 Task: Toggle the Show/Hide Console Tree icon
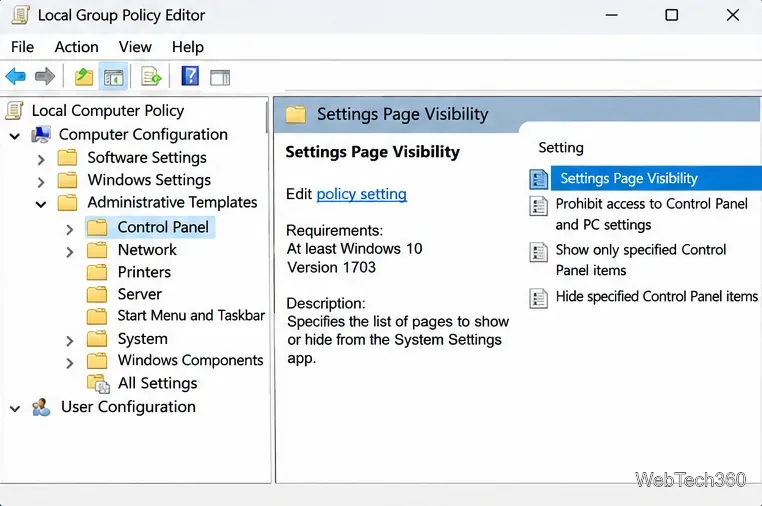[114, 77]
